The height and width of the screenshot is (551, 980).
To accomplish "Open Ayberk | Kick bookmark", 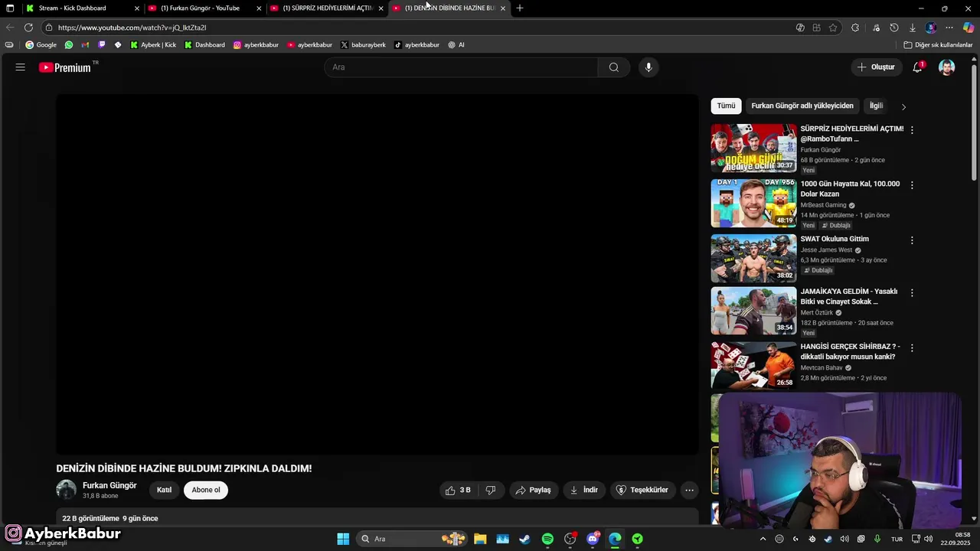I will (x=153, y=45).
